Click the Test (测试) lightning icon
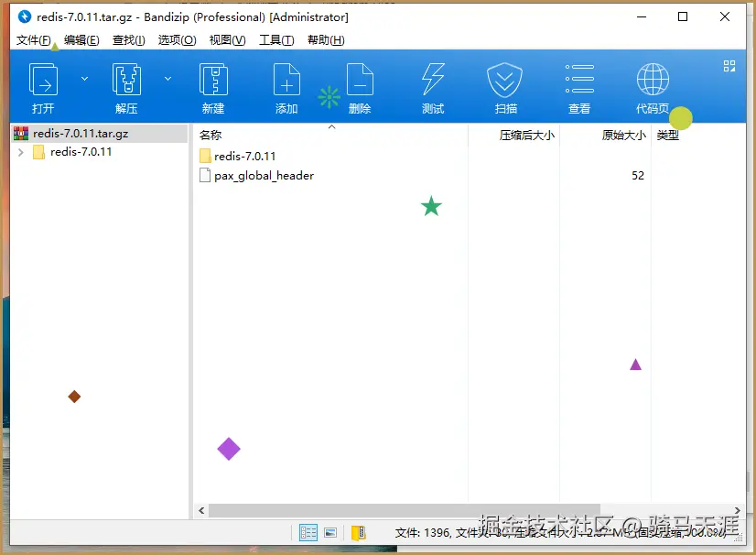Image resolution: width=756 pixels, height=555 pixels. click(433, 80)
